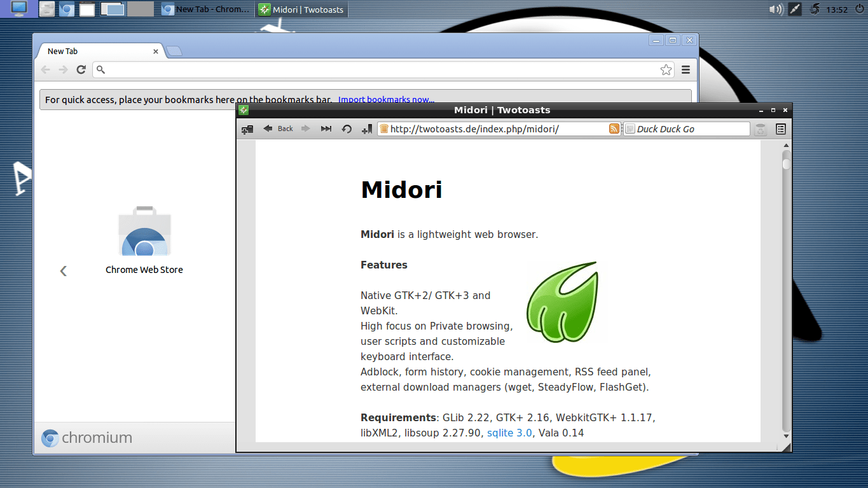Switch to New Tab - Chromium taskbar entry
Screen dimensions: 868x488
click(x=207, y=9)
